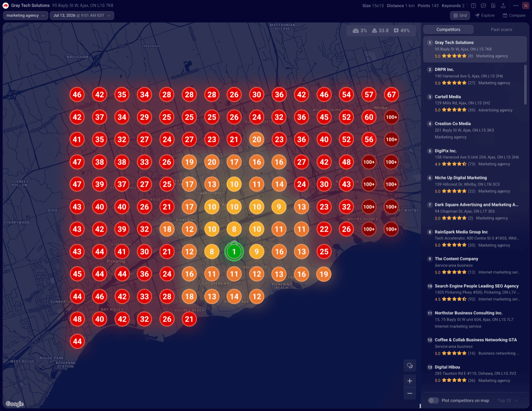Click the star-bubble 49% stat icon
The image size is (532, 411).
pyautogui.click(x=396, y=31)
